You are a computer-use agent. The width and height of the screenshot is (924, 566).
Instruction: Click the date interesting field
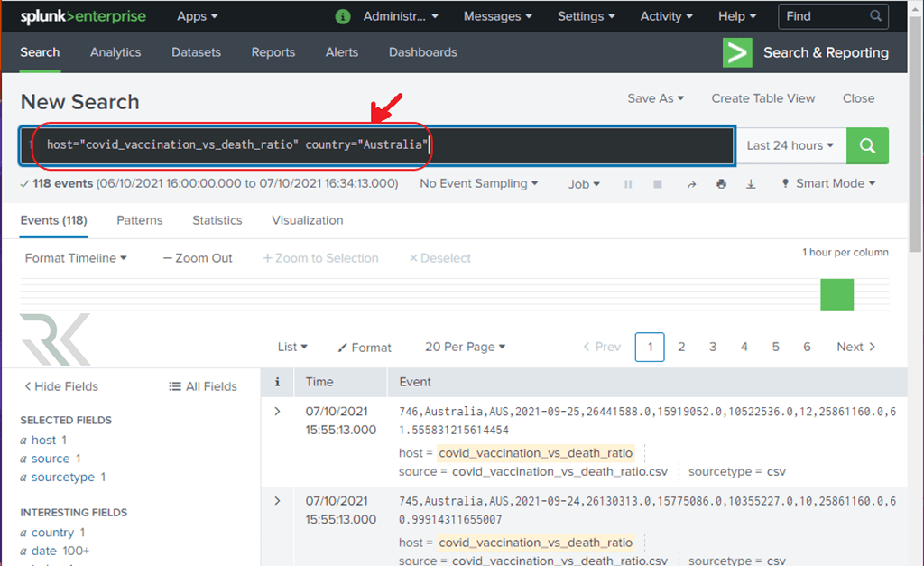coord(43,551)
